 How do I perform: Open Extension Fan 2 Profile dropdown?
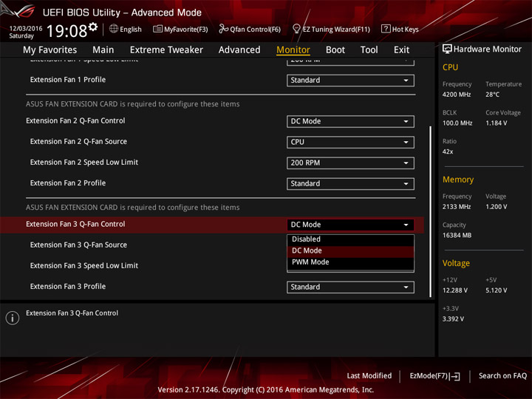pyautogui.click(x=350, y=183)
